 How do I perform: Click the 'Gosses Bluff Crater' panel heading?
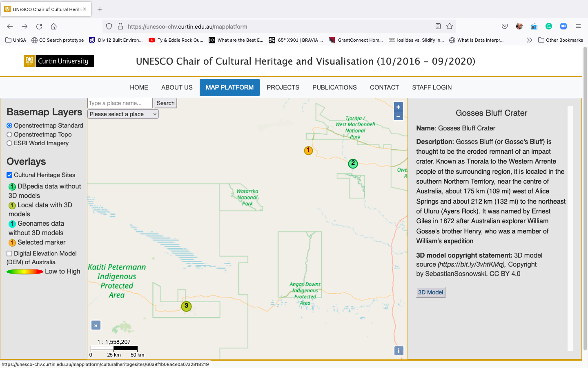(x=491, y=113)
